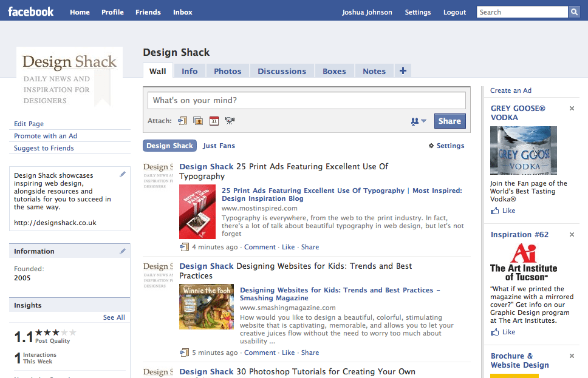Click the Share button on the composer

click(450, 121)
